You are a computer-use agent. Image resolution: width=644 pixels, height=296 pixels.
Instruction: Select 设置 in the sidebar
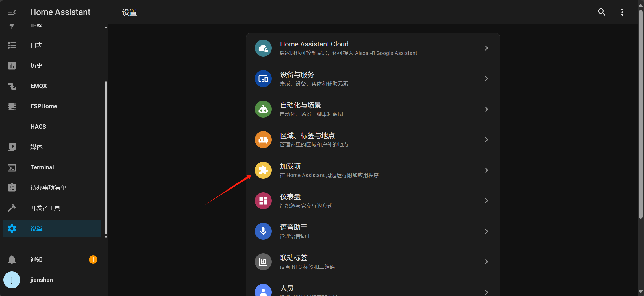(52, 228)
